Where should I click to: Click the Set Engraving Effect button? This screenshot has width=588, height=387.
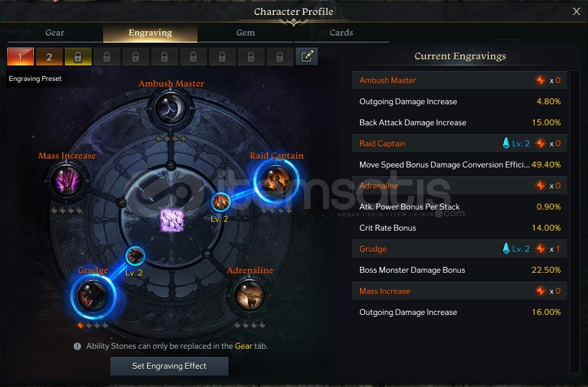(x=169, y=366)
